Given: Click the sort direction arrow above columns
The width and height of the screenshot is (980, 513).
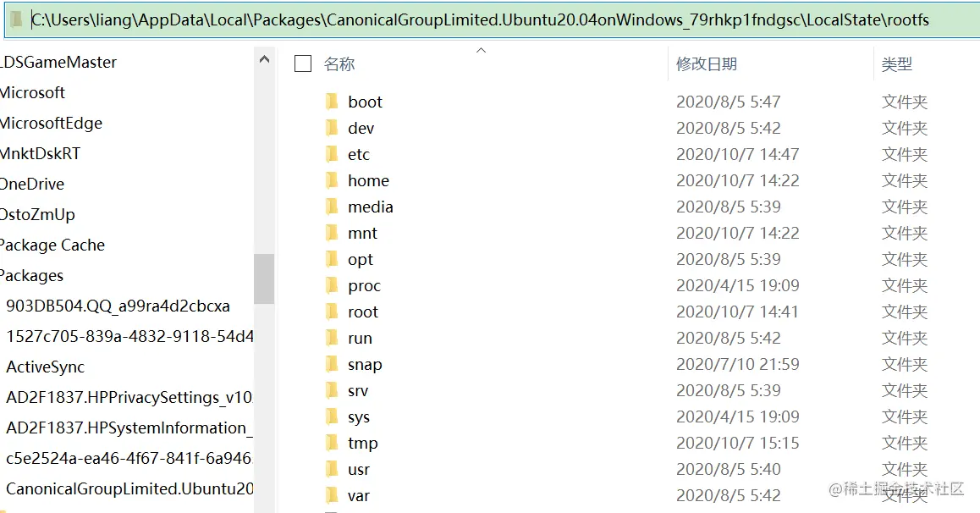Looking at the screenshot, I should (x=481, y=50).
